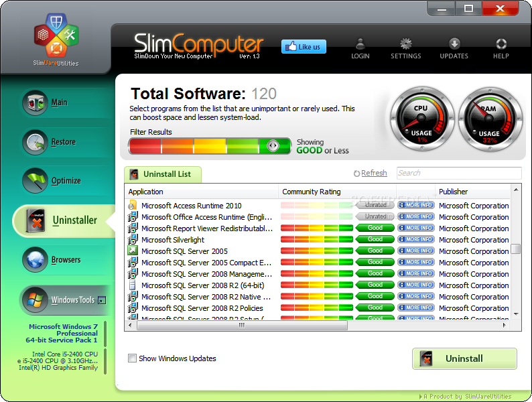Click the Filter Results slider handle
Image resolution: width=532 pixels, height=402 pixels.
(x=273, y=146)
